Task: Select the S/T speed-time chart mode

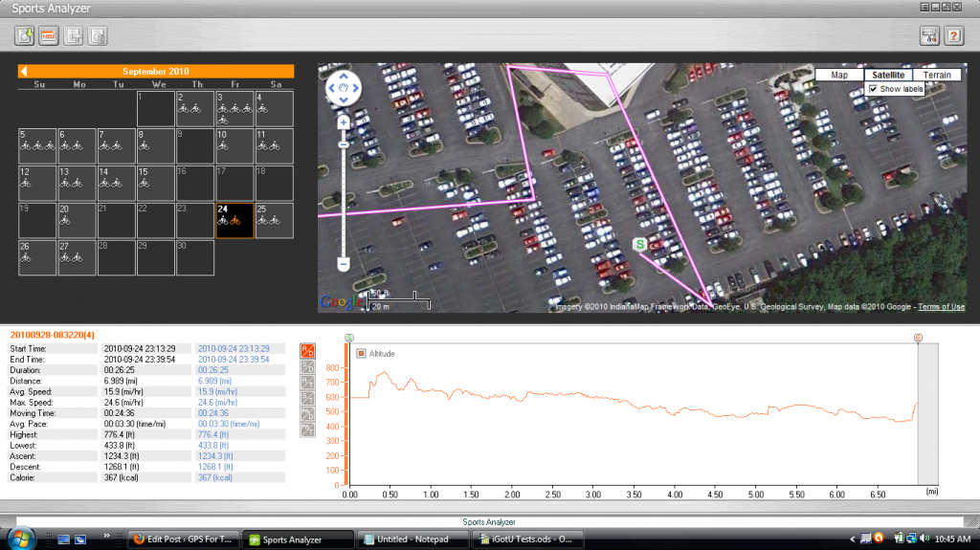Action: coord(307,398)
